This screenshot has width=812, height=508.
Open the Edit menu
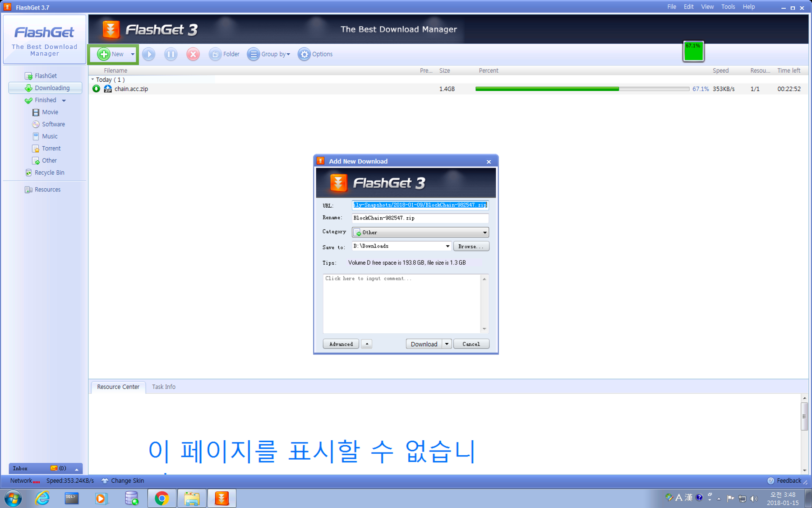[x=688, y=7]
